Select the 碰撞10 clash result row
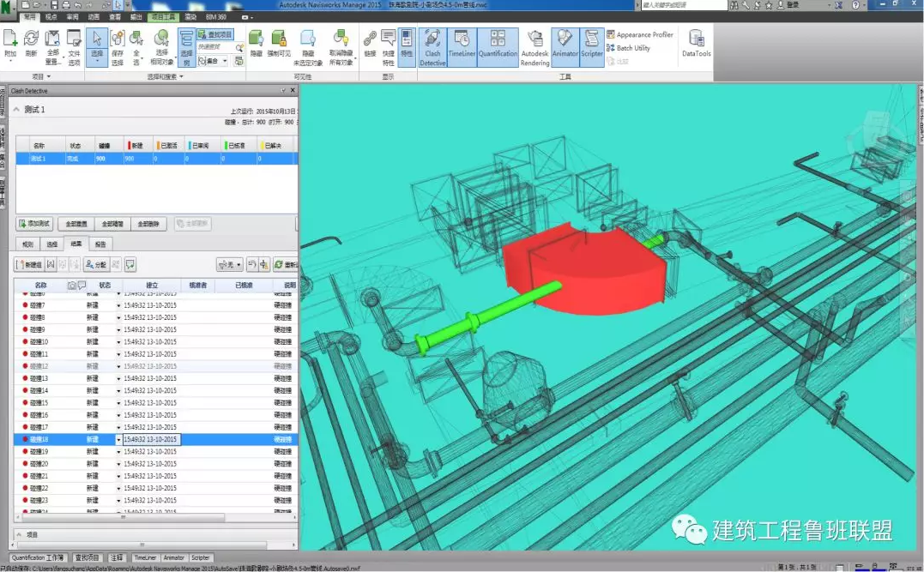Screen dimensions: 924x572 click(x=156, y=341)
